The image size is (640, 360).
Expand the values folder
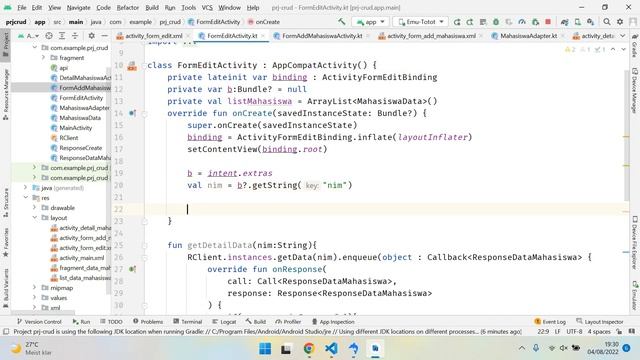coord(35,298)
